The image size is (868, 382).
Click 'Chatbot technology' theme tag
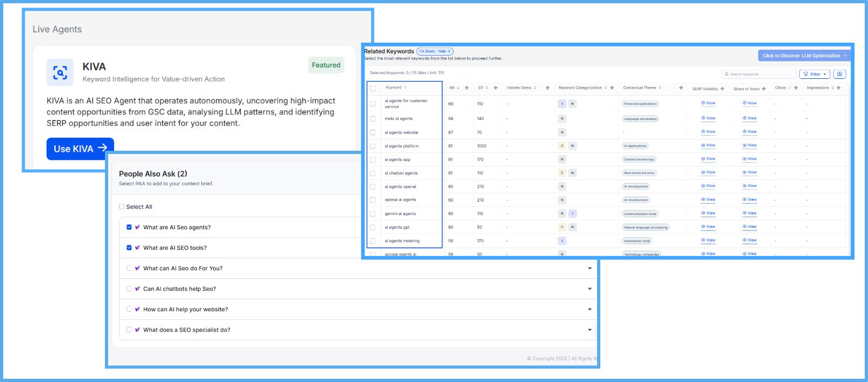pos(639,159)
